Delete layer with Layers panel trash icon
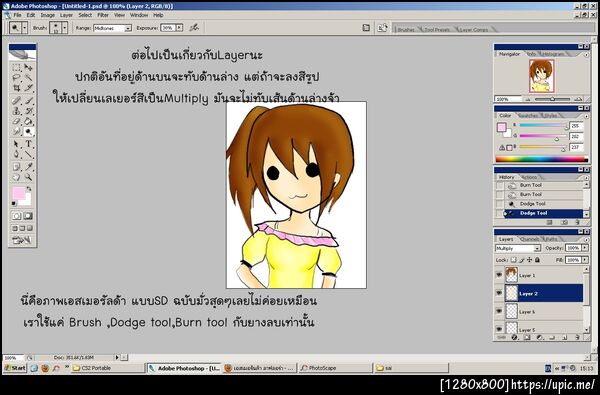The image size is (600, 395). [577, 338]
